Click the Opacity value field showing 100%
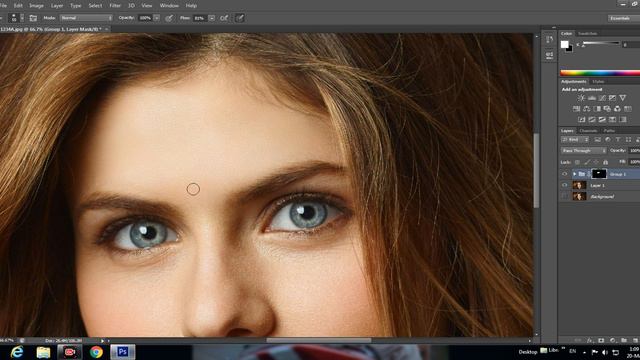The width and height of the screenshot is (640, 360). [145, 18]
